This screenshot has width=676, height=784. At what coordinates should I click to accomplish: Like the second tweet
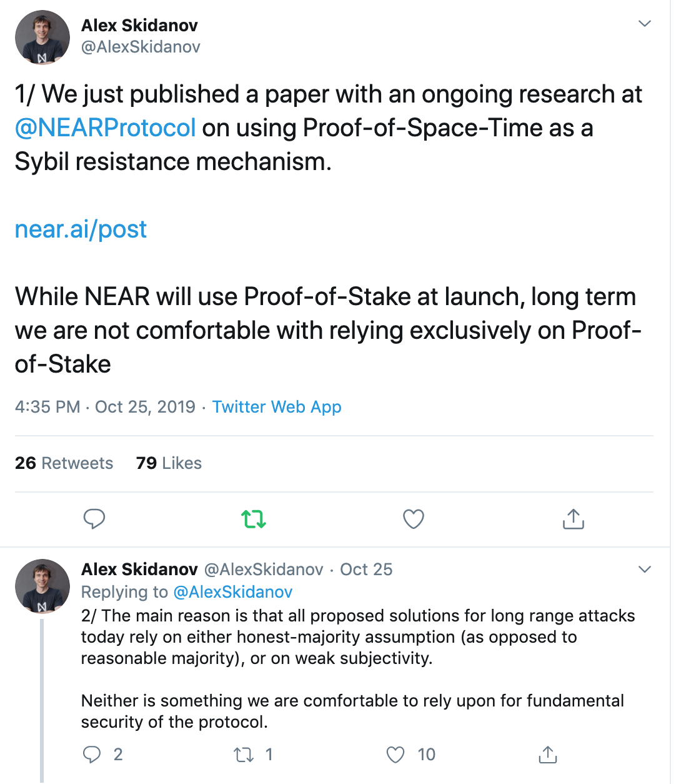point(395,755)
